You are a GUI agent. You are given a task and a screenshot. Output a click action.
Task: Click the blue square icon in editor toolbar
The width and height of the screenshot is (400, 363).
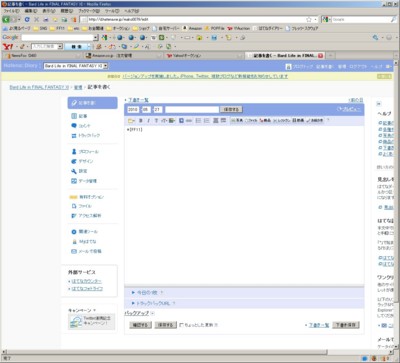pyautogui.click(x=181, y=120)
